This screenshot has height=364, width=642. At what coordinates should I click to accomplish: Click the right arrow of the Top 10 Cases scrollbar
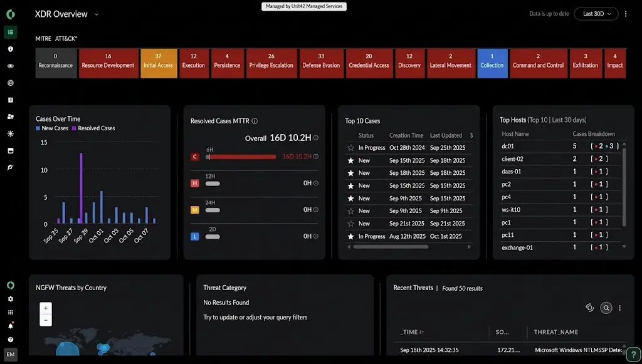tap(469, 247)
